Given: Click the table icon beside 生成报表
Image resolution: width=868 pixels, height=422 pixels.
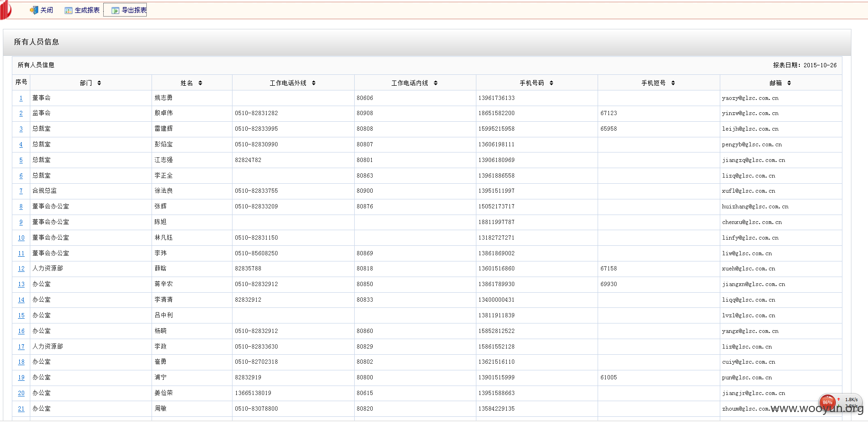Looking at the screenshot, I should (69, 10).
